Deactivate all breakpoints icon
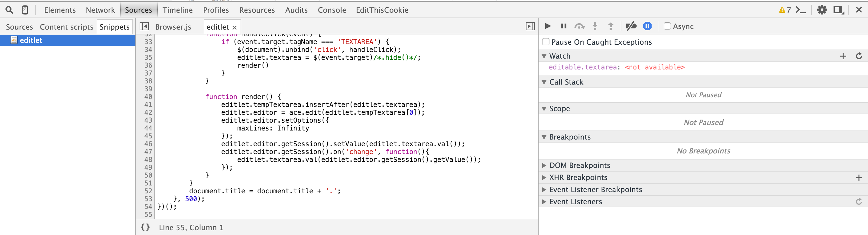The height and width of the screenshot is (235, 868). tap(631, 26)
